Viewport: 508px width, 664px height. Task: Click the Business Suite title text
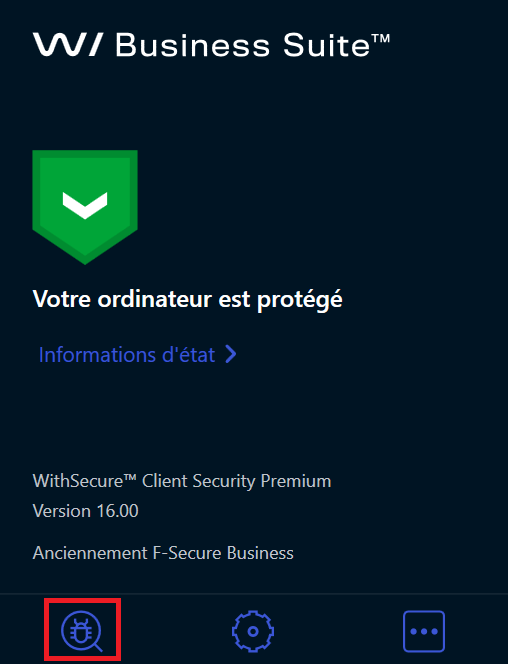coord(252,45)
